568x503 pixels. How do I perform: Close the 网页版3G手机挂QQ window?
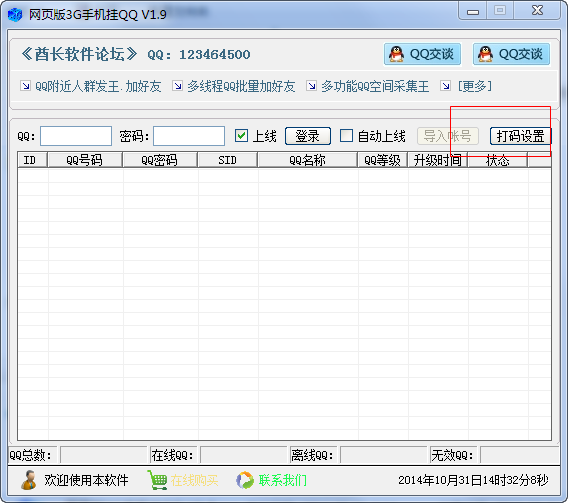pos(537,11)
